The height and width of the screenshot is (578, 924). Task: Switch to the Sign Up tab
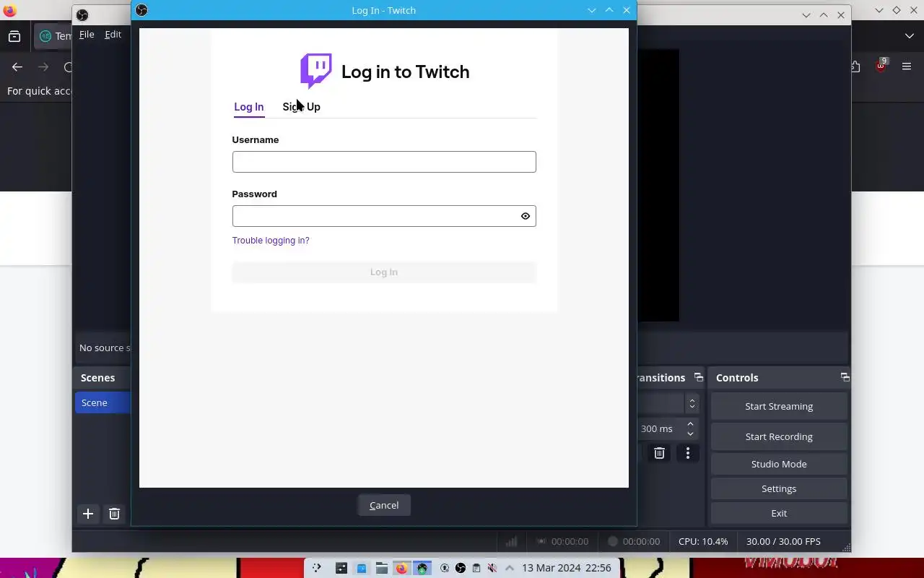tap(301, 107)
